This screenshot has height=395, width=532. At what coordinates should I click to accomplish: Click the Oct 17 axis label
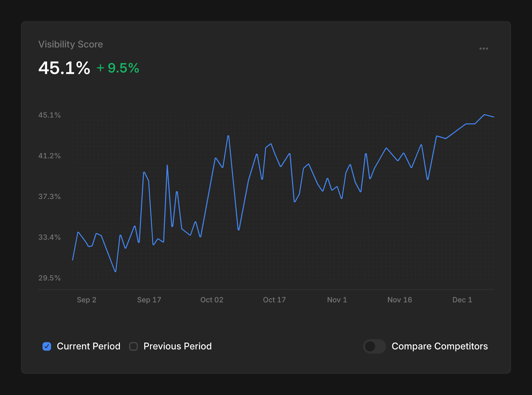[x=274, y=299]
